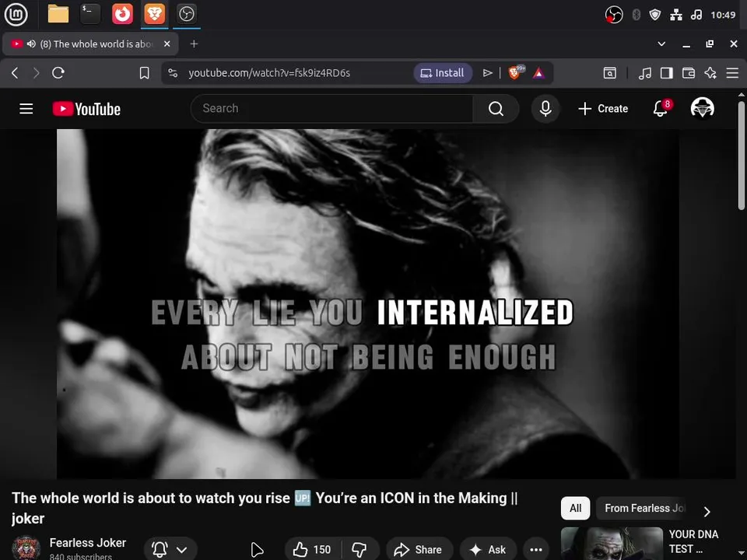Open the Bluetooth tray icon
Image resolution: width=747 pixels, height=560 pixels.
coord(636,15)
